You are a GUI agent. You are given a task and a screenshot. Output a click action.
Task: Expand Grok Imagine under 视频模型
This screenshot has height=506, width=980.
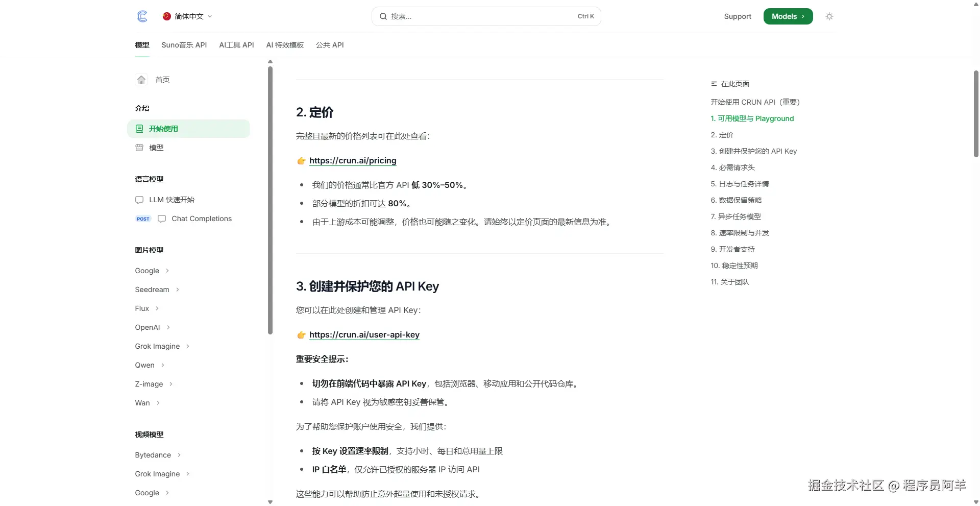coord(162,474)
